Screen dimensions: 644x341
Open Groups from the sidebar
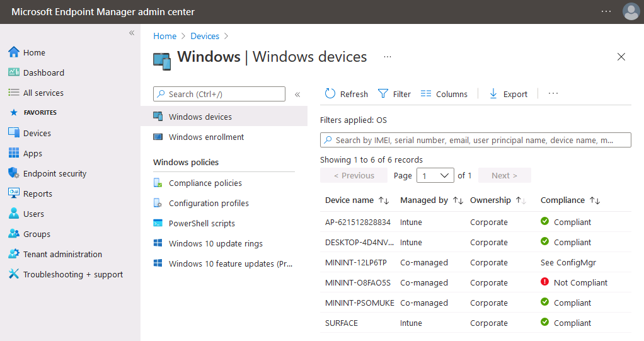pos(37,234)
